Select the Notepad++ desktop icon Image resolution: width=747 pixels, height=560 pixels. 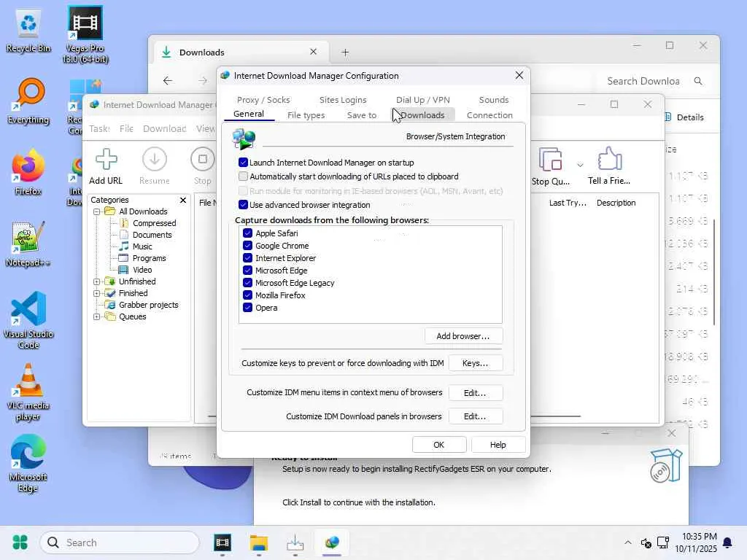click(28, 244)
